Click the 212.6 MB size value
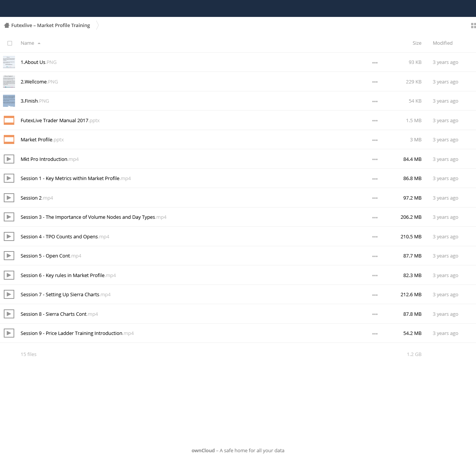Viewport: 476px width, 462px height. point(411,295)
